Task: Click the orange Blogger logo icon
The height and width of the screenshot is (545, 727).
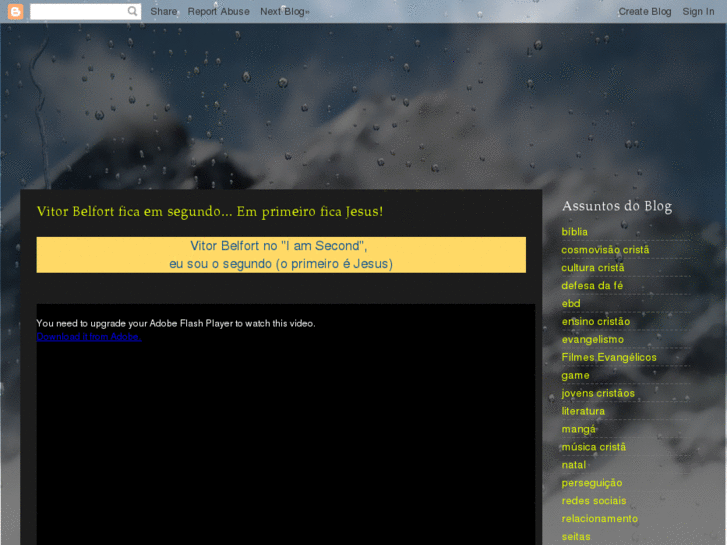Action: point(15,11)
